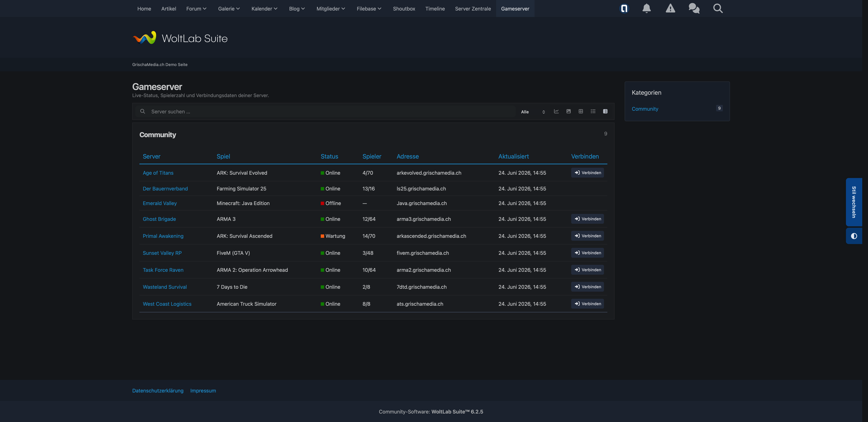The width and height of the screenshot is (868, 422).
Task: Open the Impressum footer link
Action: click(203, 391)
